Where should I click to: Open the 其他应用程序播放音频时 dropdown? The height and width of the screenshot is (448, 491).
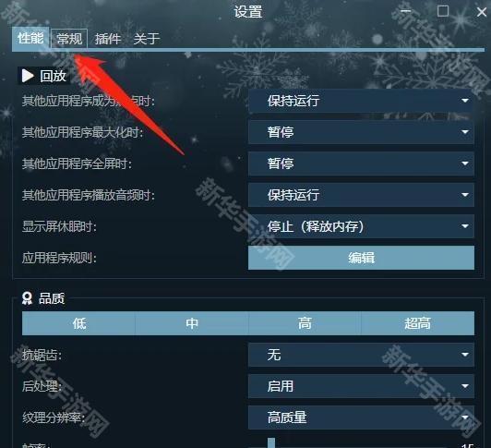point(361,195)
